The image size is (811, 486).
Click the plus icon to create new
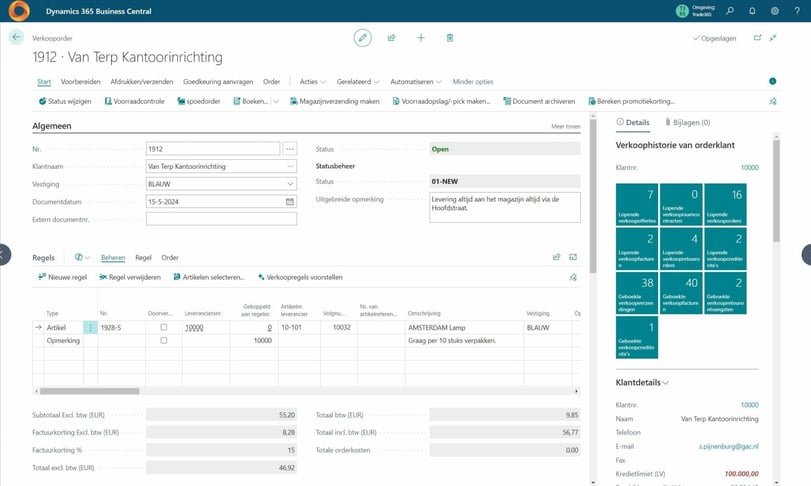tap(421, 38)
